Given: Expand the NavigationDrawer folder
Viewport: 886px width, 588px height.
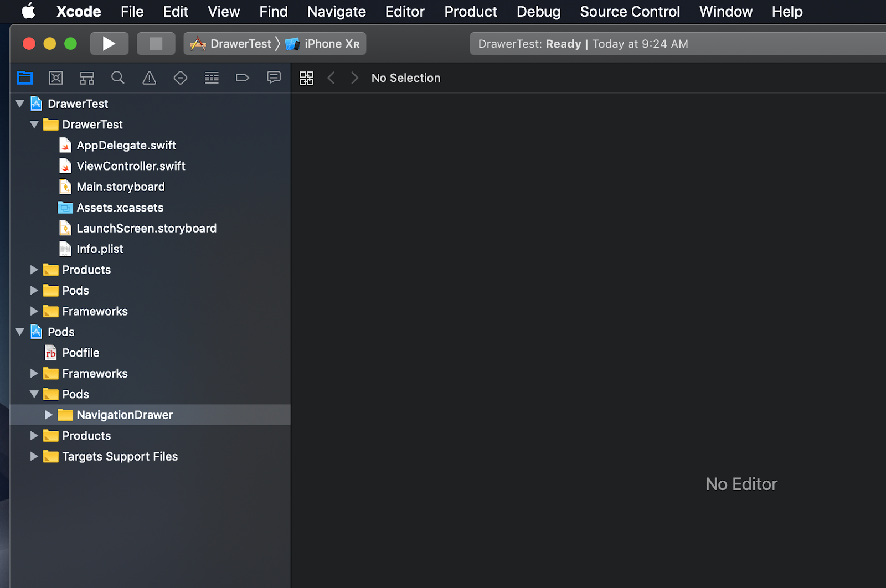Looking at the screenshot, I should coord(49,415).
